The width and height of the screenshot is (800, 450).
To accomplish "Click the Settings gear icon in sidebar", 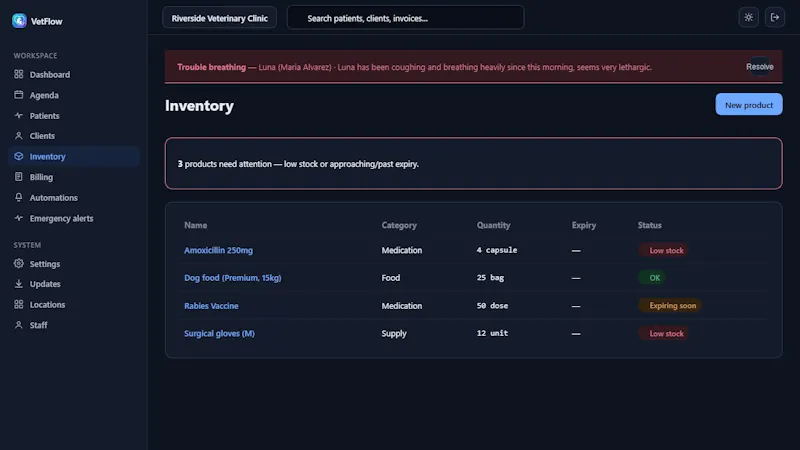I will pyautogui.click(x=19, y=263).
